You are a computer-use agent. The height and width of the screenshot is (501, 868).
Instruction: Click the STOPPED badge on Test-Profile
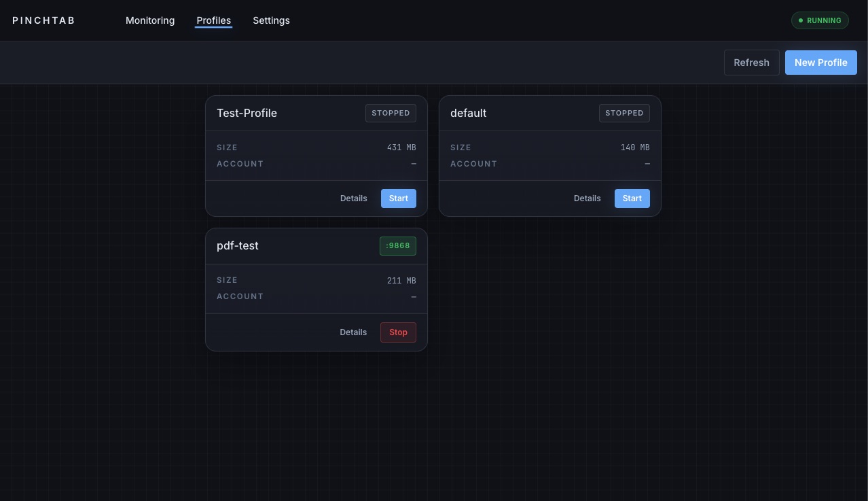coord(391,113)
